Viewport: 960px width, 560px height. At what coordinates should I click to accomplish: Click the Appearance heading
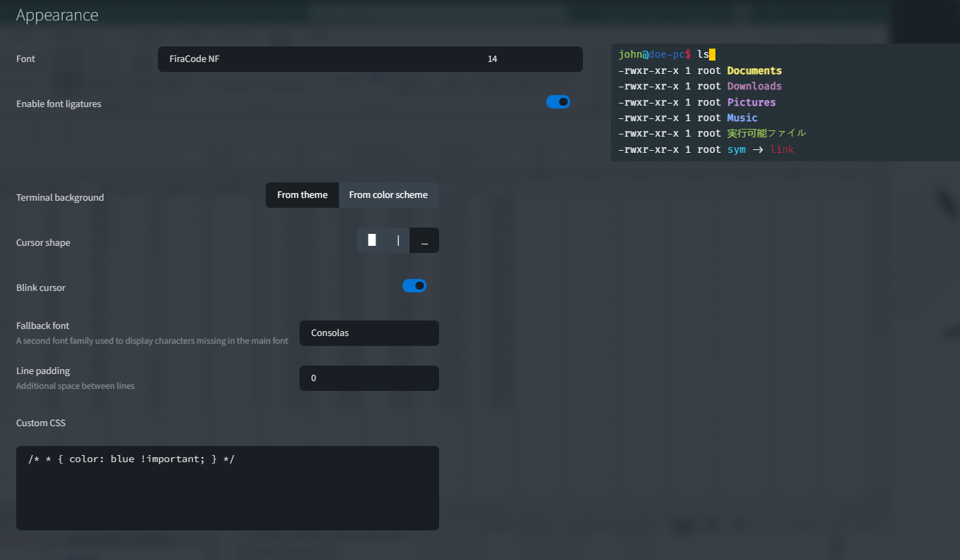tap(57, 15)
